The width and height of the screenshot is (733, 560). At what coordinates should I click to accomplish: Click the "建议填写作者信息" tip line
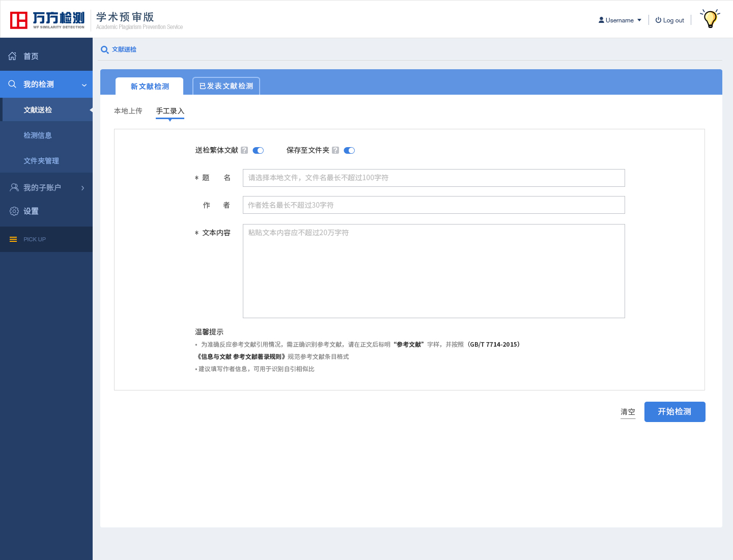[x=256, y=369]
